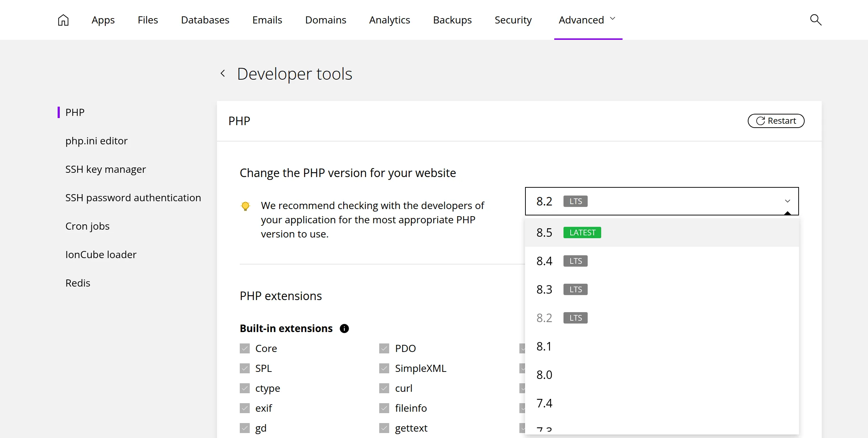Go back using the chevron beside Developer tools
This screenshot has height=438, width=868.
(223, 74)
